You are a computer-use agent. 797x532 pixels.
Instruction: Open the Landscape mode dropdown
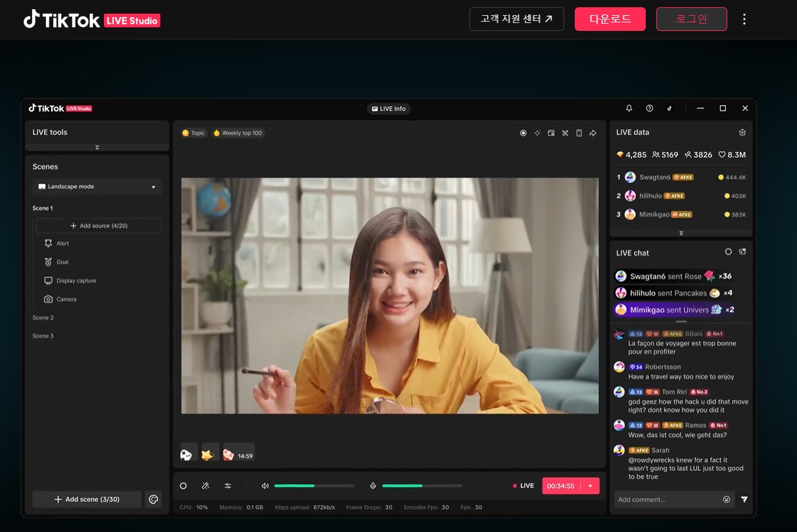[97, 187]
